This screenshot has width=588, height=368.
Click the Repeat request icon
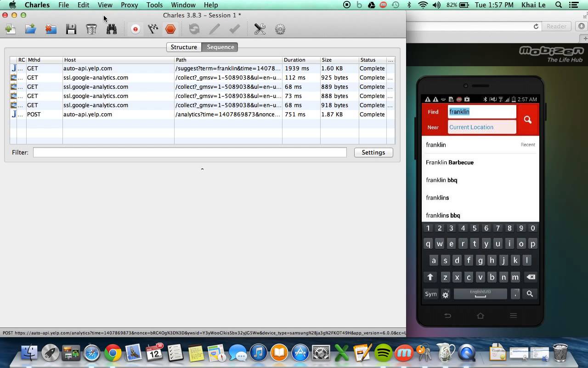194,29
